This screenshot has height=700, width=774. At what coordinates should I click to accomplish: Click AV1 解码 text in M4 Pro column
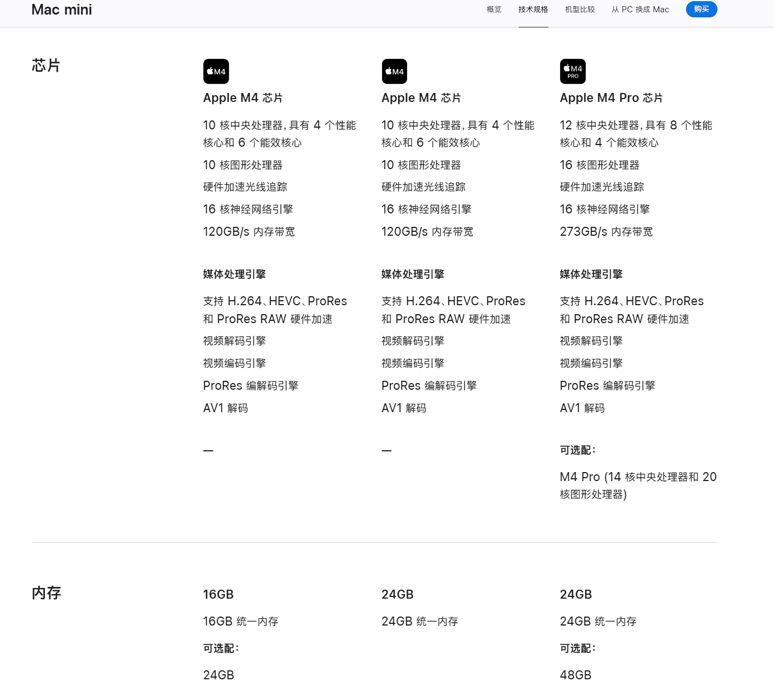(x=582, y=408)
